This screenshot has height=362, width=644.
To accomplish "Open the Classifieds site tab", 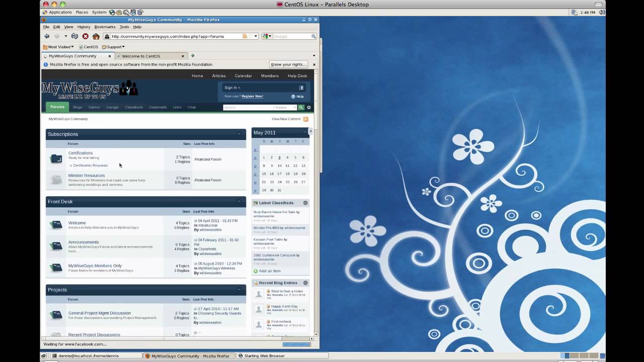I will click(134, 107).
